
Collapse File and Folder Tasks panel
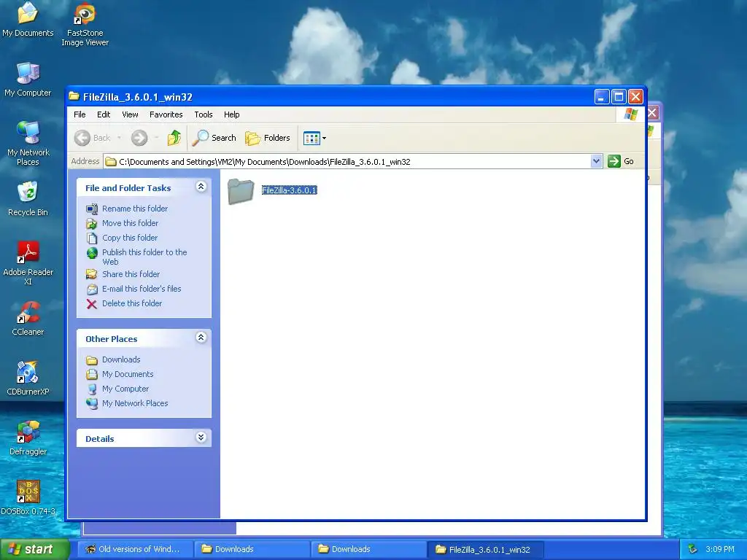point(201,187)
